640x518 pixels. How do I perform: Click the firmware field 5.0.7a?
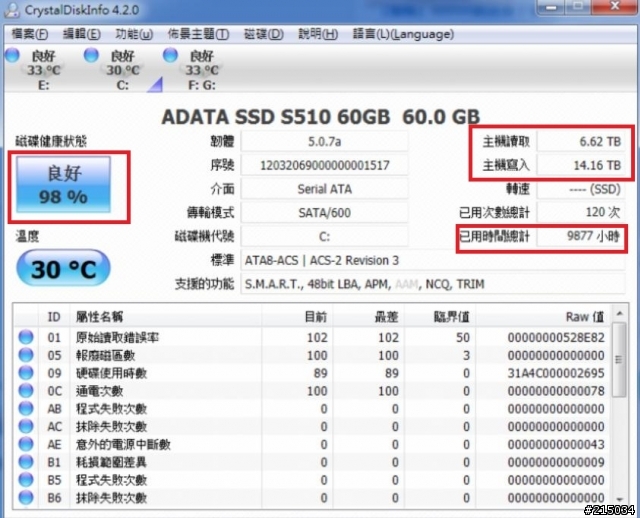click(x=324, y=142)
